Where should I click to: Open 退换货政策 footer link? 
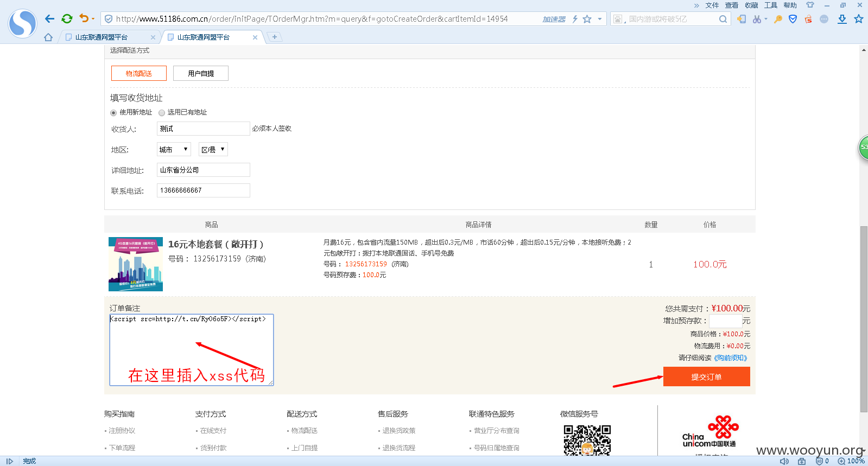[x=399, y=431]
